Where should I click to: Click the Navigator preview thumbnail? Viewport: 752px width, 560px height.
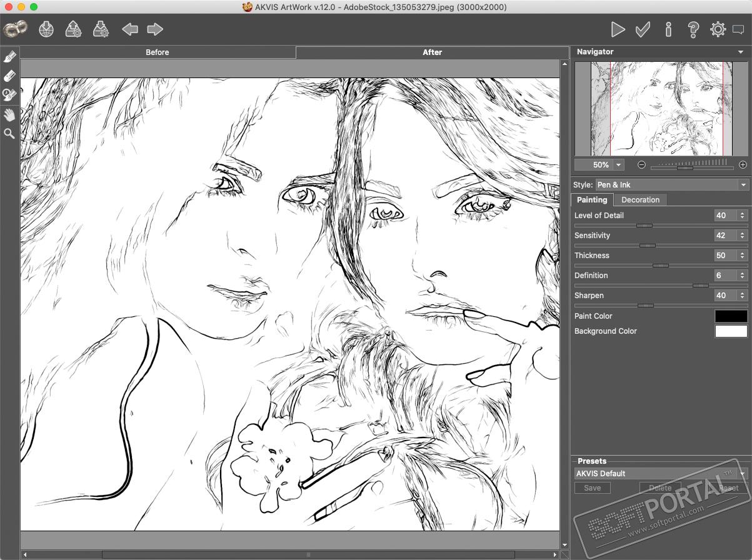661,109
